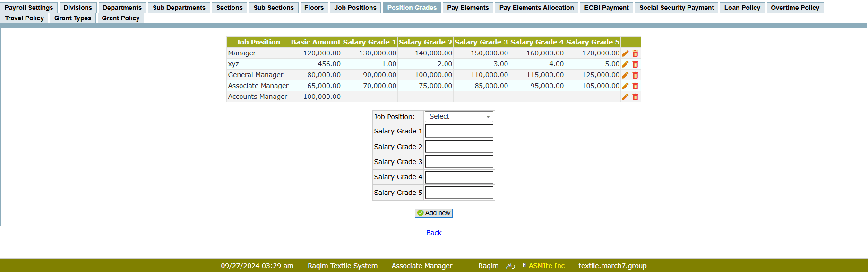Delete the General Manager row
This screenshot has width=868, height=272.
click(x=635, y=75)
